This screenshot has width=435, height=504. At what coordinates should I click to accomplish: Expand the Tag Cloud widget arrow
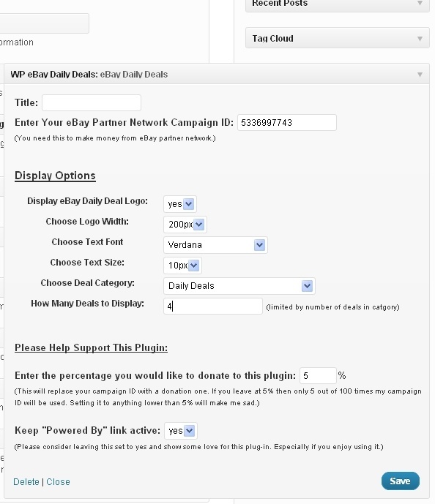pos(420,39)
